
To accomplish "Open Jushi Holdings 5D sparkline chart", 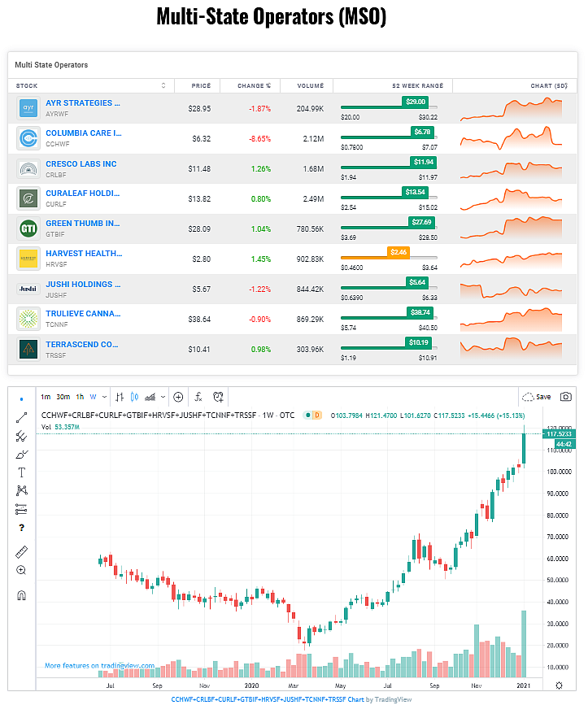I will click(x=511, y=291).
